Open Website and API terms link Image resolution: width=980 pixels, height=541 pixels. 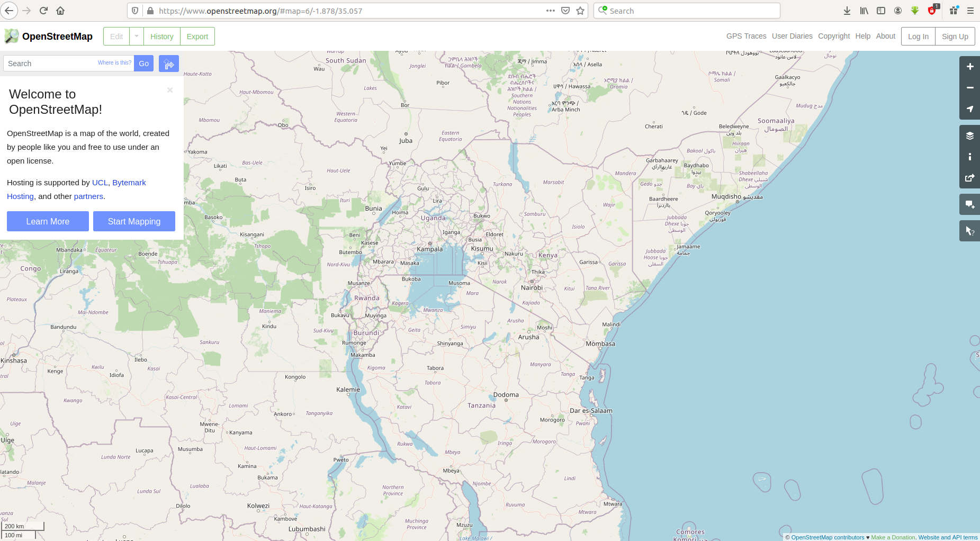948,537
